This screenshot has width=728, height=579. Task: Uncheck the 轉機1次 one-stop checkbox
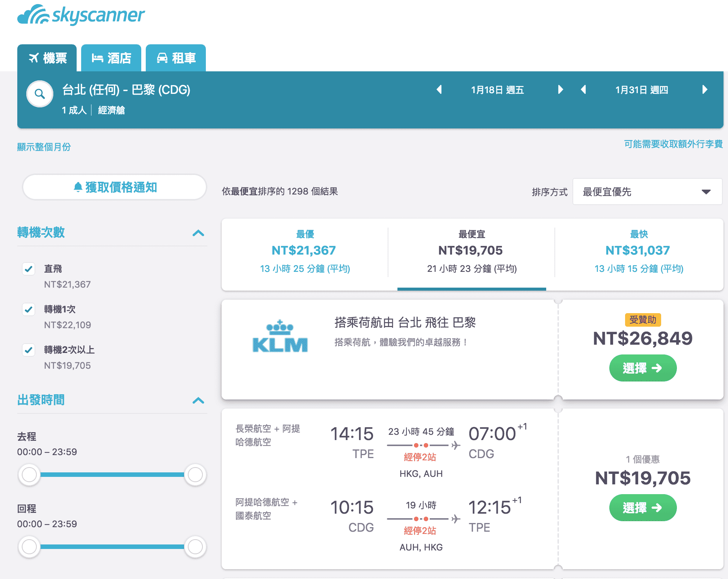pyautogui.click(x=29, y=309)
